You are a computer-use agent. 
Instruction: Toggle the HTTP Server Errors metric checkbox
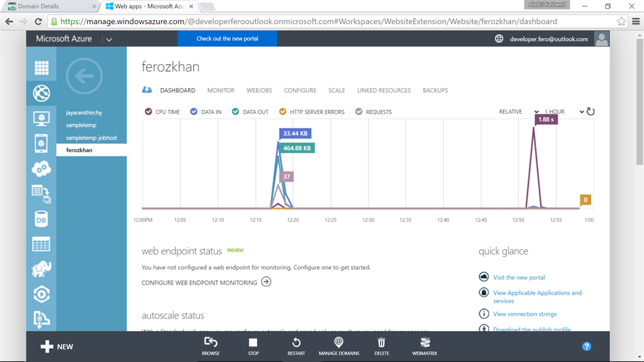click(282, 111)
